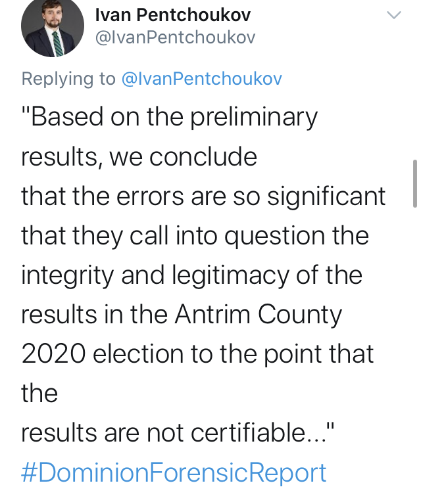Click the lone word 'the' line
This screenshot has width=421, height=504.
coord(39,394)
